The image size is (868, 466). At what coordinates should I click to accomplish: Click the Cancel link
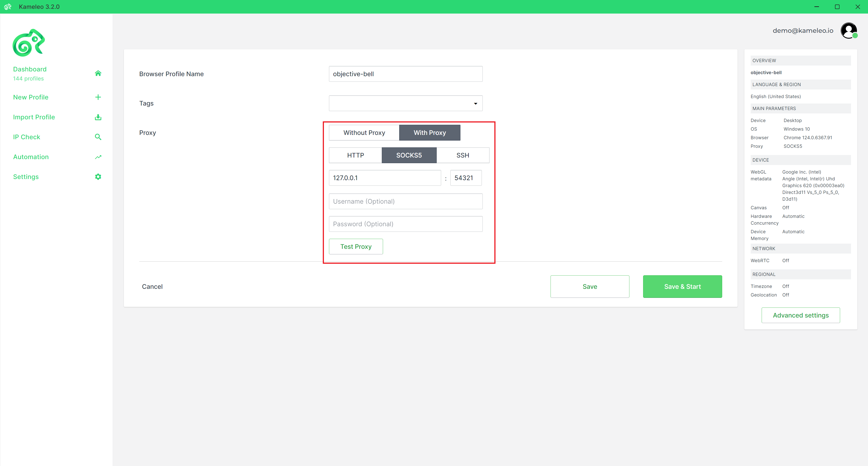point(152,286)
